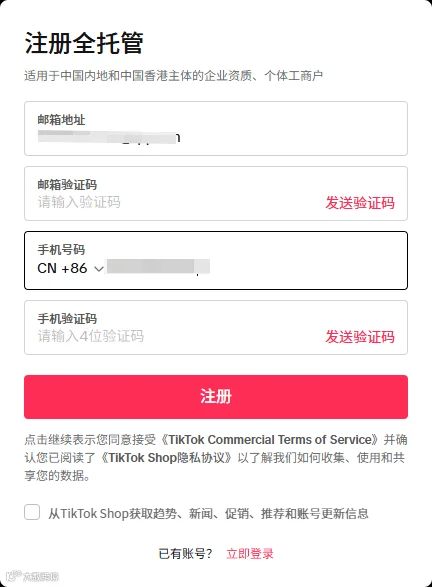This screenshot has height=587, width=432.
Task: Tick the TikTok Shop trends and news checkbox
Action: 32,512
